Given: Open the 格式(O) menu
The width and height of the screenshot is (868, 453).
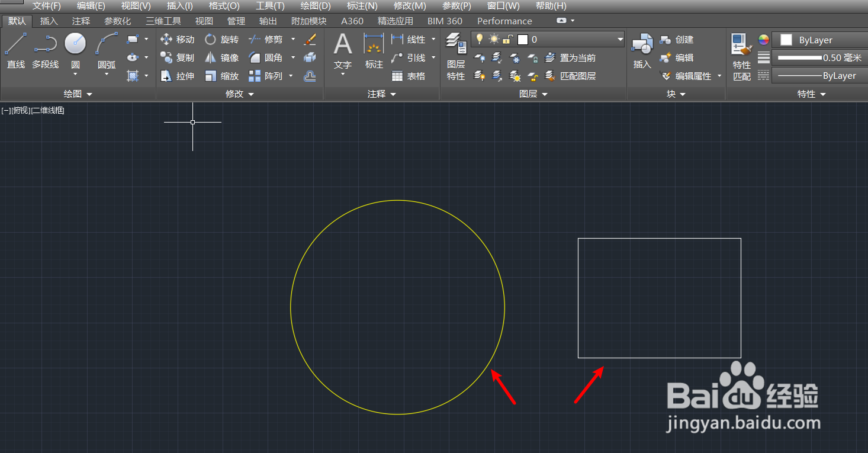Looking at the screenshot, I should [224, 6].
